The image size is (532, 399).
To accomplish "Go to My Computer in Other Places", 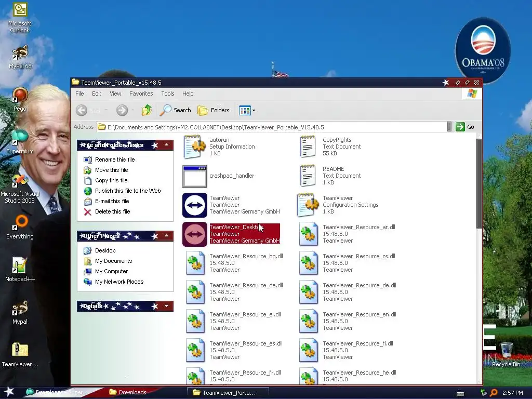I will [111, 271].
